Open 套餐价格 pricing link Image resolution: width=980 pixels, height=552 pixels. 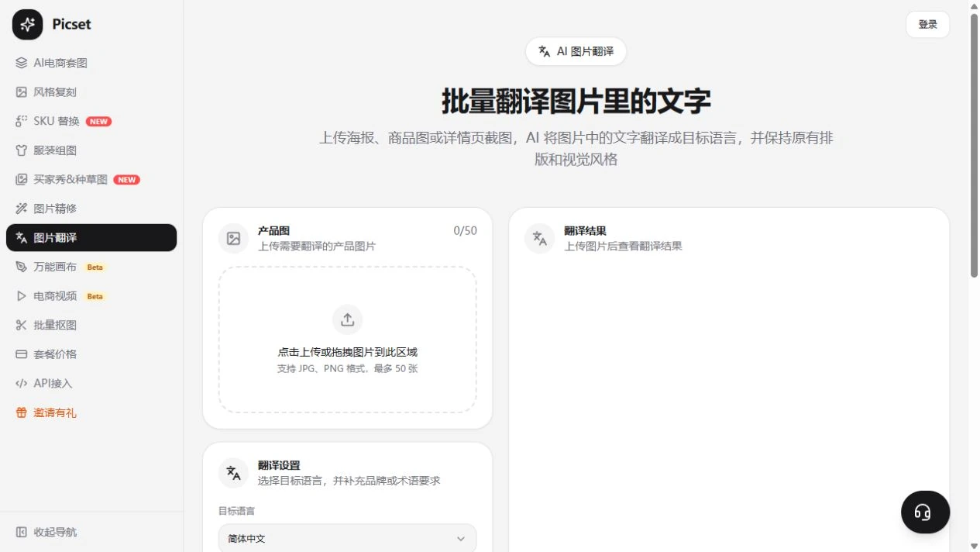point(91,354)
